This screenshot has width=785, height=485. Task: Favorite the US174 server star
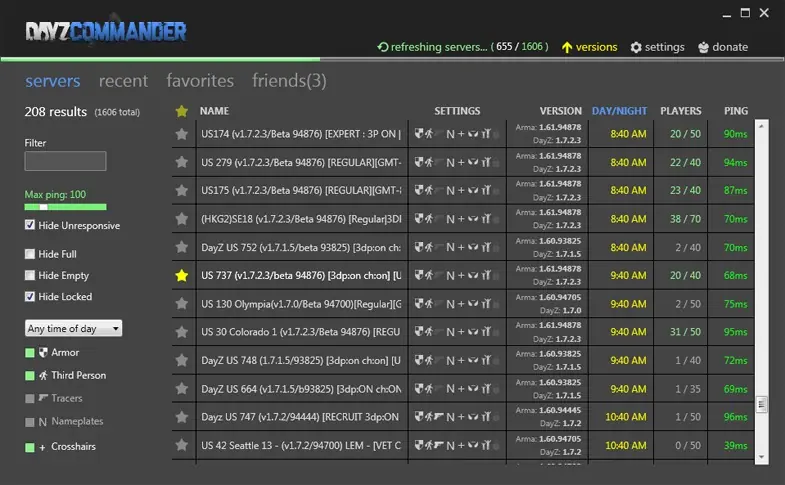182,134
